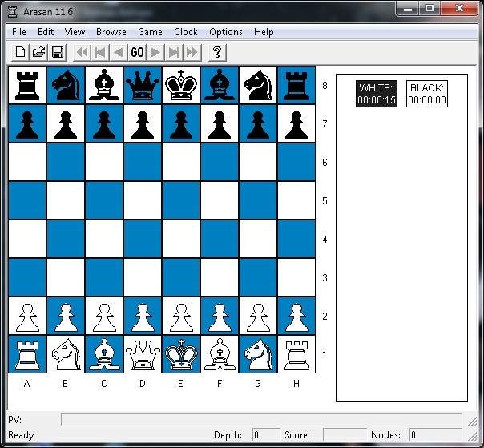Open the Browse menu
This screenshot has width=484, height=448.
pos(111,32)
